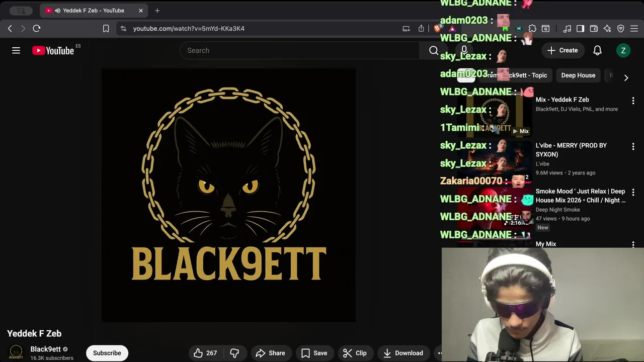The width and height of the screenshot is (644, 362).
Task: Click the Deep Night Smoke channel name
Action: [557, 210]
